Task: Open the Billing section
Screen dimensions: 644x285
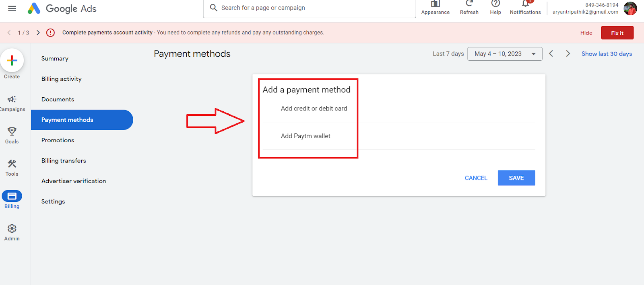Action: [x=12, y=200]
